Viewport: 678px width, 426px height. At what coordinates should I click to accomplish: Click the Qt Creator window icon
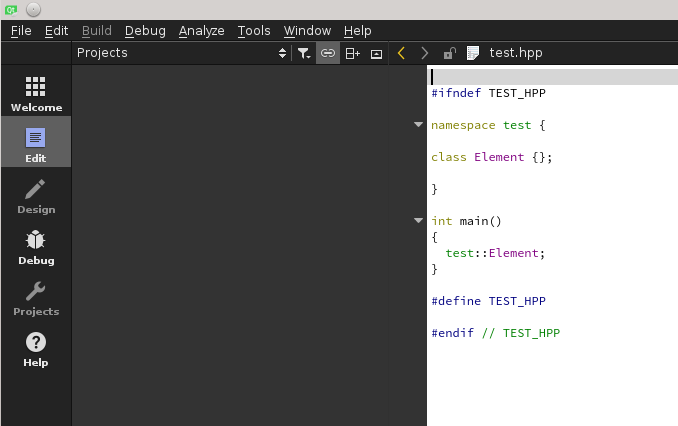coord(11,10)
